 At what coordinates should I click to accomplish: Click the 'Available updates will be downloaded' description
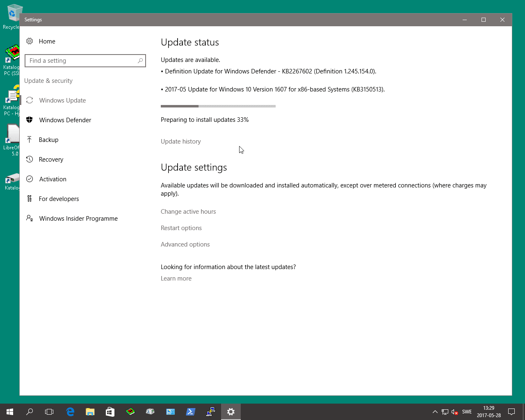[324, 189]
